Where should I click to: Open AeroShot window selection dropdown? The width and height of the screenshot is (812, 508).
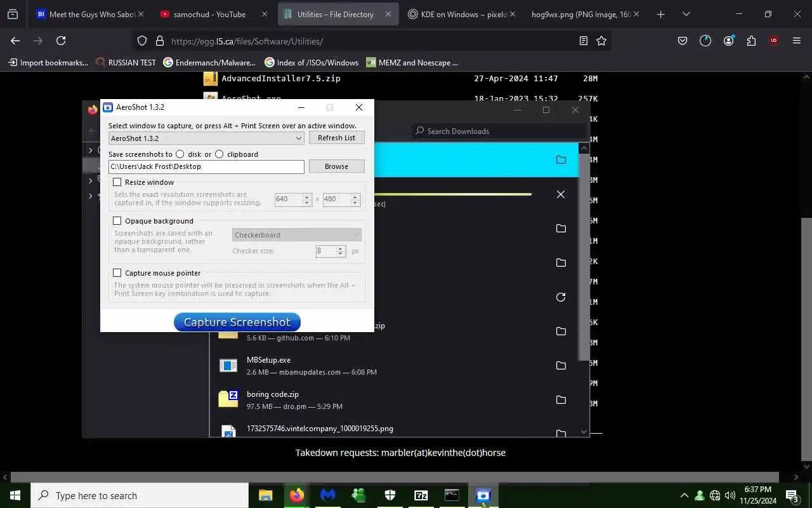click(206, 138)
